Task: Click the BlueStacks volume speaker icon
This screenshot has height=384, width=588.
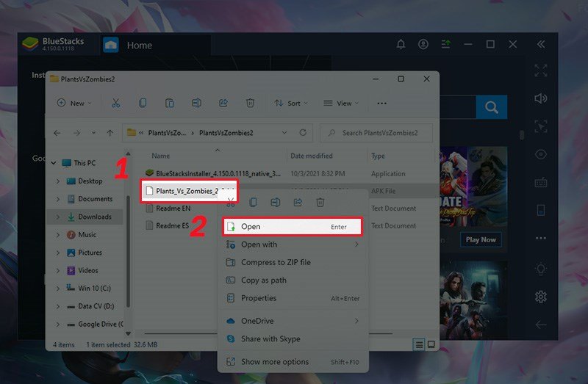Action: (x=541, y=98)
